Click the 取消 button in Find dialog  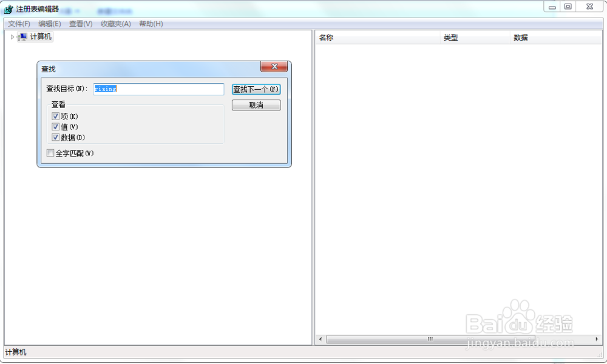click(x=256, y=105)
